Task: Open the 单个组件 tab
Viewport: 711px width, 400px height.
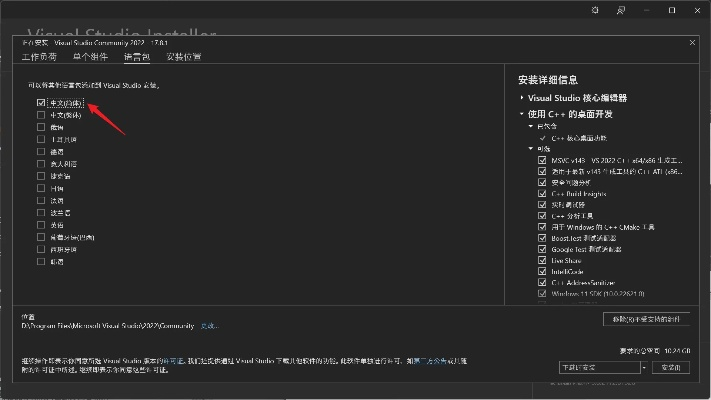Action: coord(90,57)
